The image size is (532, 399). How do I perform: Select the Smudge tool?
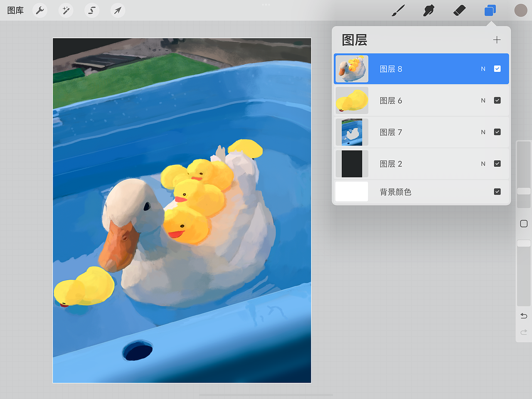point(429,10)
